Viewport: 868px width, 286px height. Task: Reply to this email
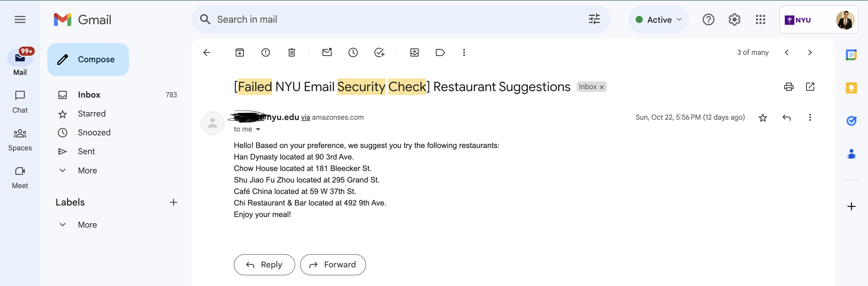click(x=264, y=264)
